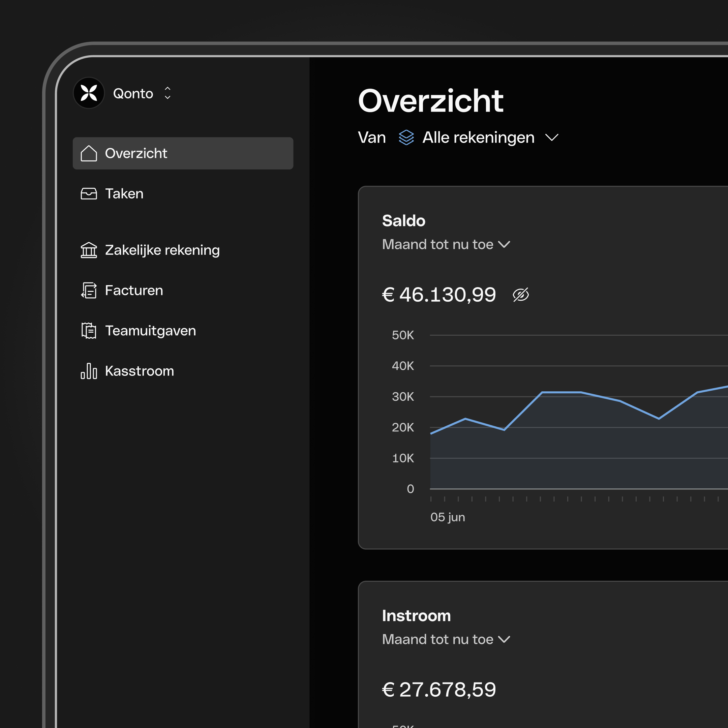Click the stacked layers icon next to Van
The height and width of the screenshot is (728, 728).
(x=406, y=137)
